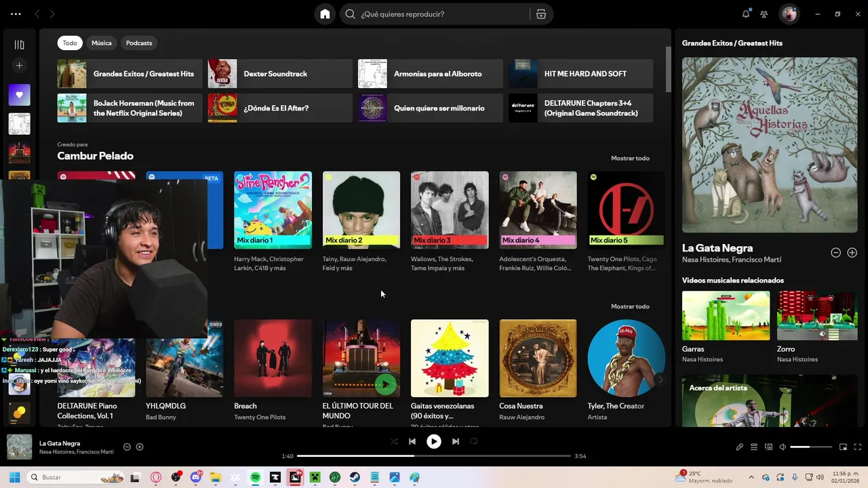
Task: Click the search field '¿Qué quieres reproducir?'
Action: [437, 14]
